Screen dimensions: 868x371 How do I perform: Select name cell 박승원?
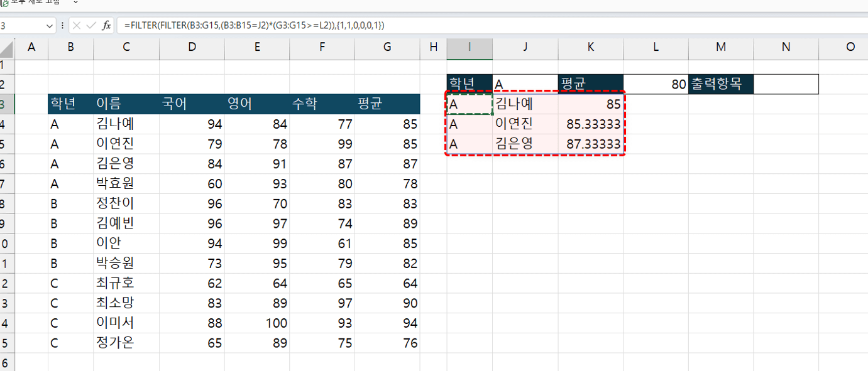tap(126, 264)
